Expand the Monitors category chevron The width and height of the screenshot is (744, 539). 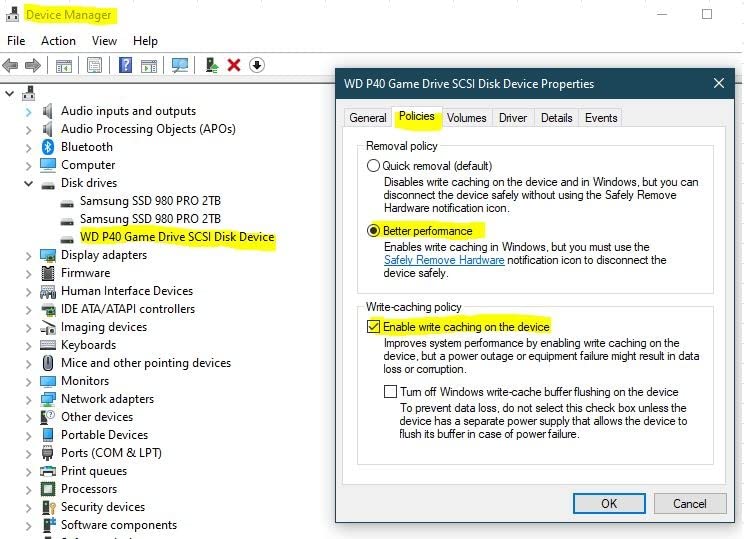(x=28, y=382)
